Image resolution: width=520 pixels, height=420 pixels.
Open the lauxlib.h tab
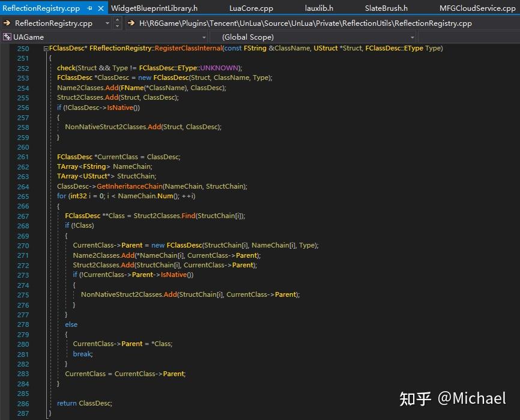tap(319, 8)
